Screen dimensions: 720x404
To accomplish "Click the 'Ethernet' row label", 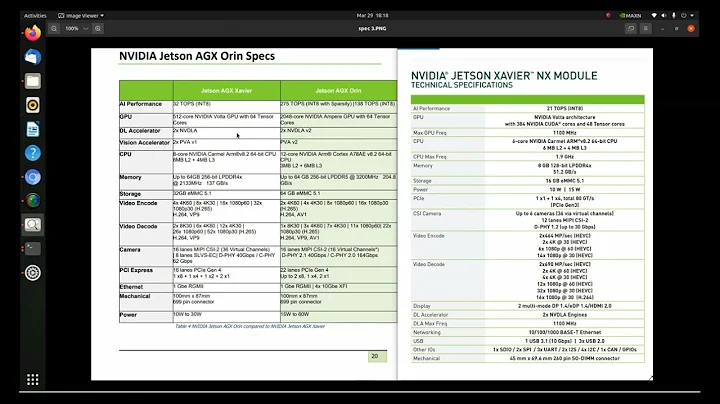I will (x=131, y=287).
